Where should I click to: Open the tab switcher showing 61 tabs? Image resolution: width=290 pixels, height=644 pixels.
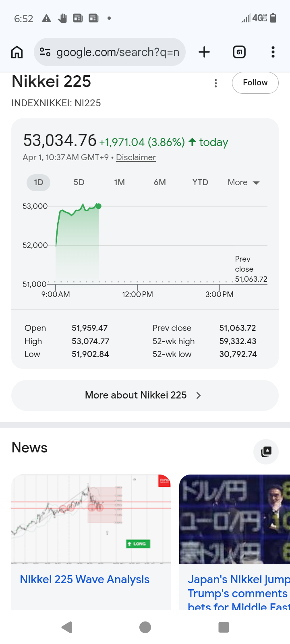tap(239, 52)
